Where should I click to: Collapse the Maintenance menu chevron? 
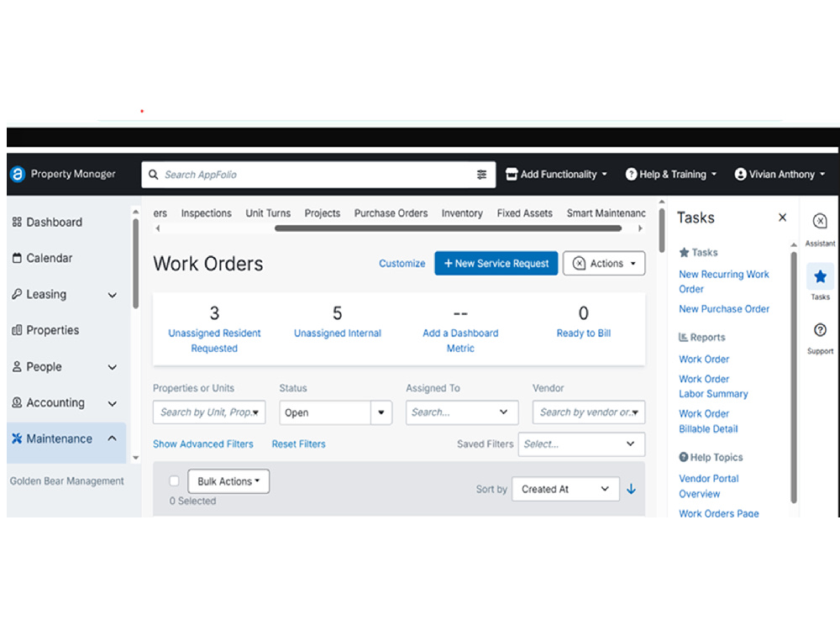point(112,438)
